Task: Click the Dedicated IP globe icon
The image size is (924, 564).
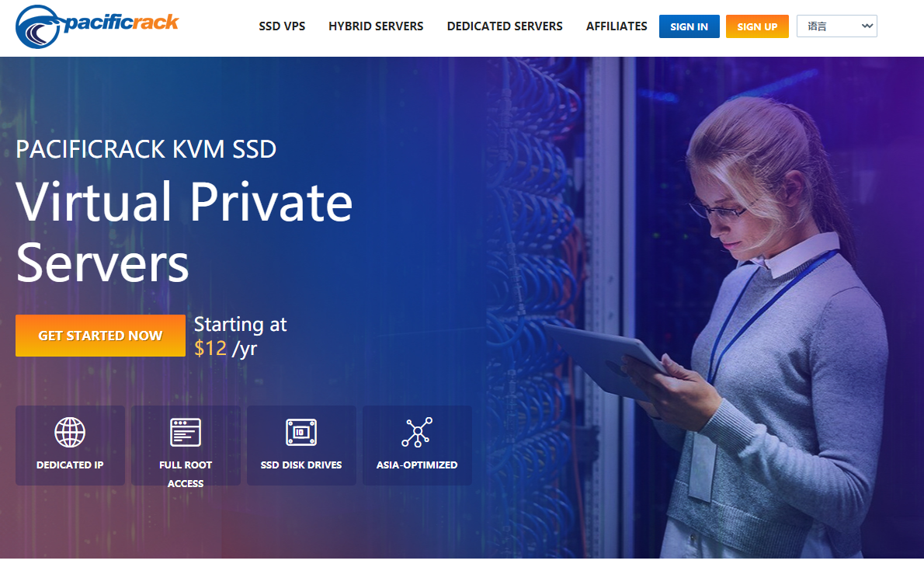Action: (70, 433)
